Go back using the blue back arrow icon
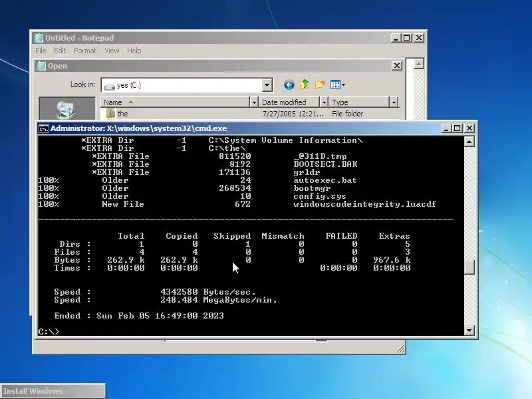Screen dimensions: 532x399 [x=289, y=84]
